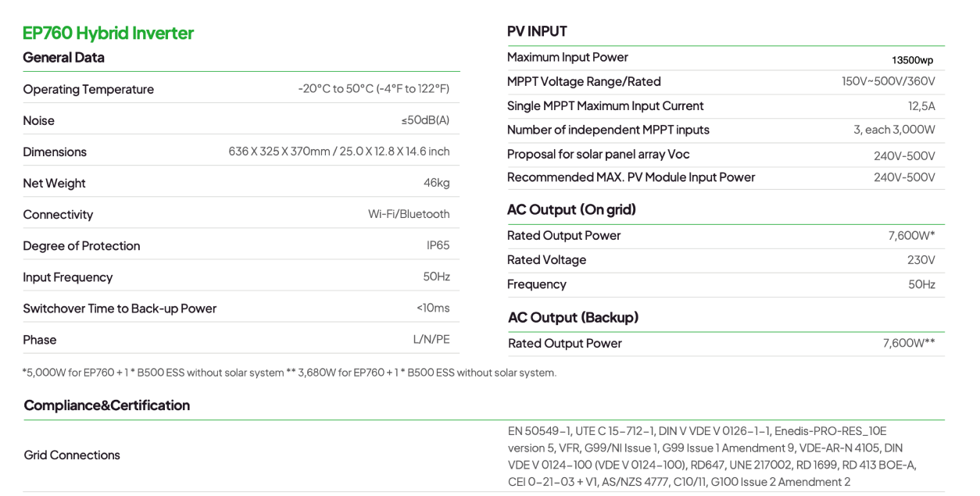The height and width of the screenshot is (496, 980).
Task: Click the L/N/PE phase value
Action: (x=431, y=340)
